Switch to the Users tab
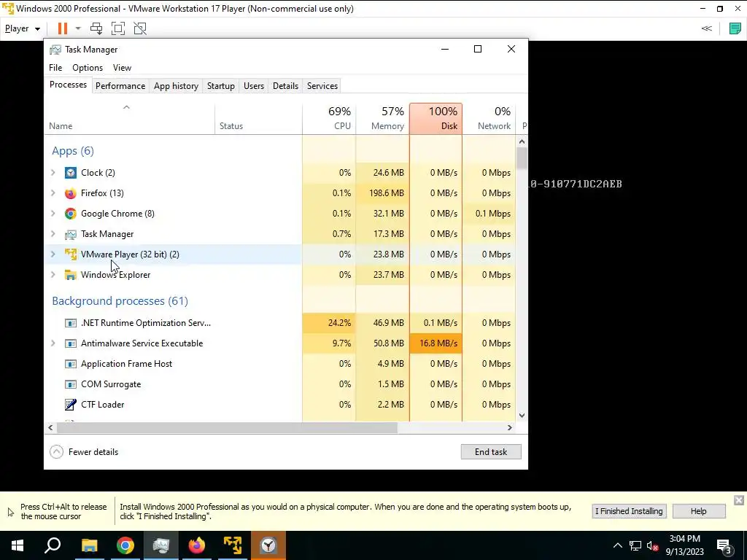The height and width of the screenshot is (560, 747). pyautogui.click(x=253, y=86)
